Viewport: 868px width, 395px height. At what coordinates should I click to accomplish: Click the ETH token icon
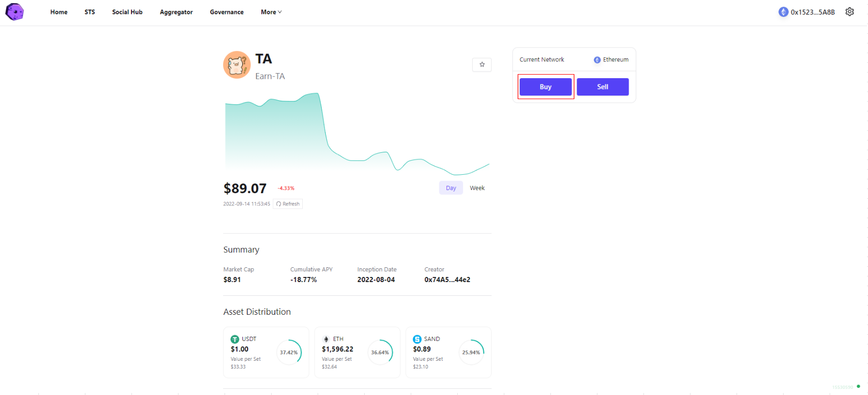326,339
